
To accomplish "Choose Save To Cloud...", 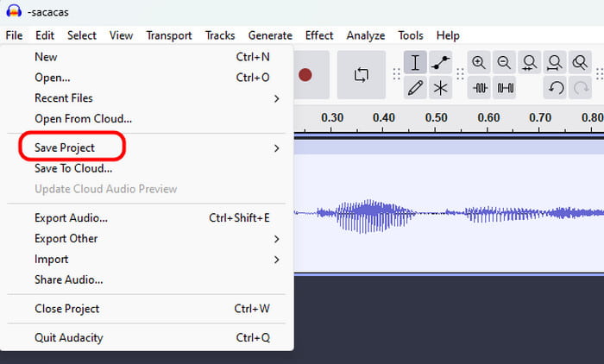I will pyautogui.click(x=147, y=168).
